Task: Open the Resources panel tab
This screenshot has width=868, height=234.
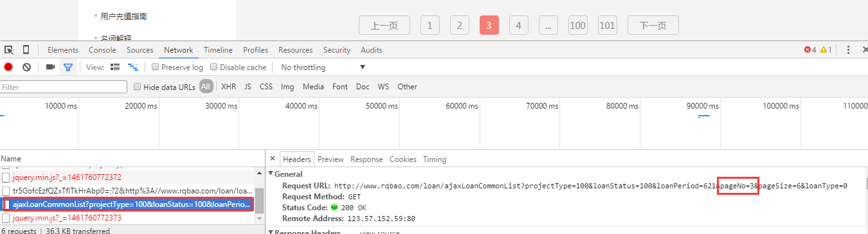Action: [x=295, y=50]
